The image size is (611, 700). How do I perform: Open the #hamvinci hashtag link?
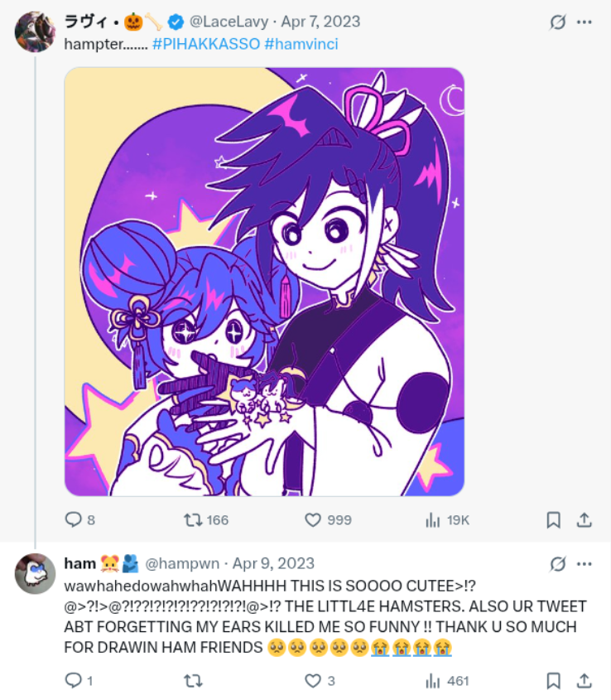[x=301, y=44]
